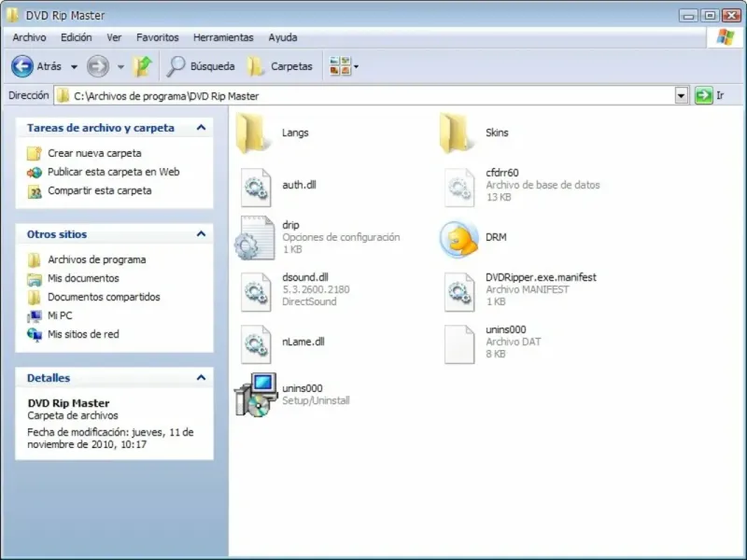Click the Skins folder name
Screen dimensions: 747x560
point(497,133)
